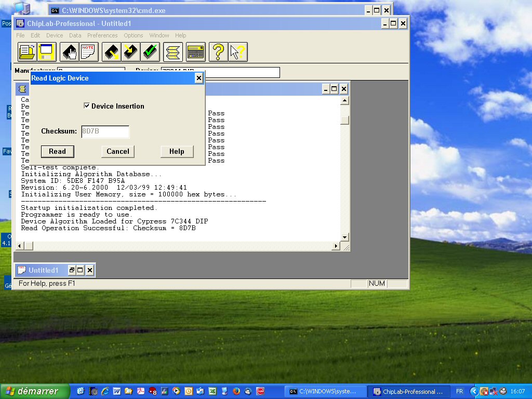Click the taskbar clock showing 16:07
532x399 pixels.
pos(518,392)
